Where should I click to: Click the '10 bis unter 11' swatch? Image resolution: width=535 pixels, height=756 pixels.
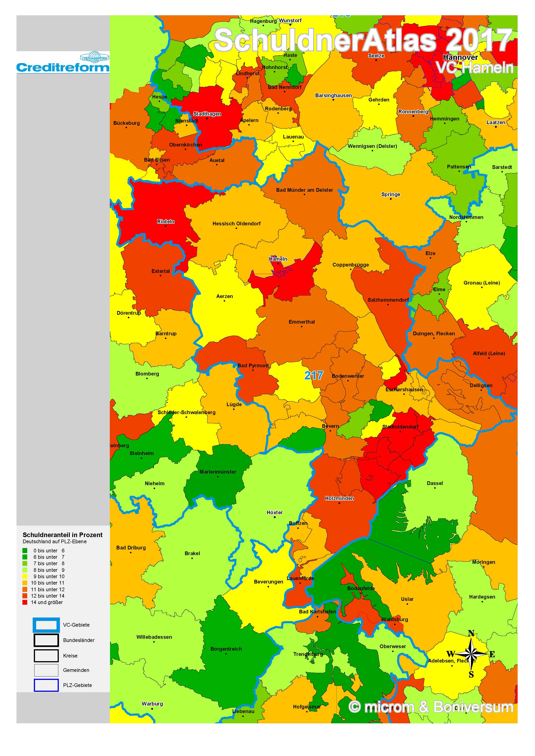pos(25,583)
